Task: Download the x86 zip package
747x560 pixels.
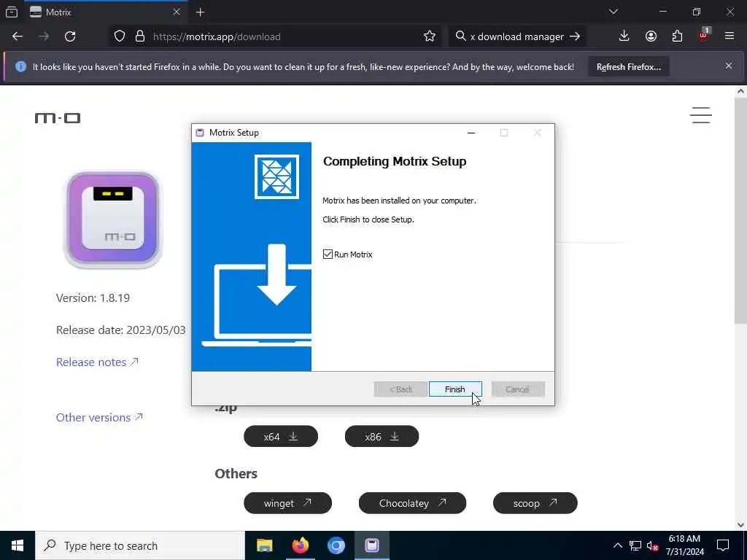Action: coord(382,437)
